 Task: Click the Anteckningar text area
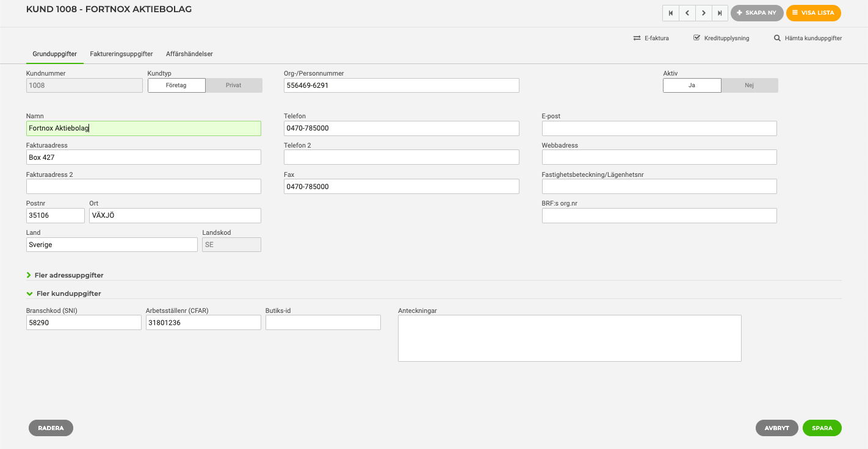570,339
